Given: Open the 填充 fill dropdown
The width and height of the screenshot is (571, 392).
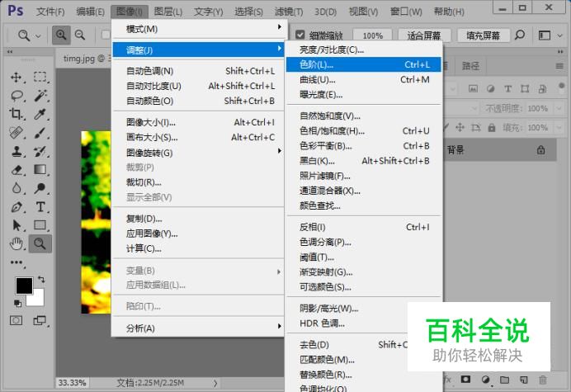Looking at the screenshot, I should pos(559,128).
